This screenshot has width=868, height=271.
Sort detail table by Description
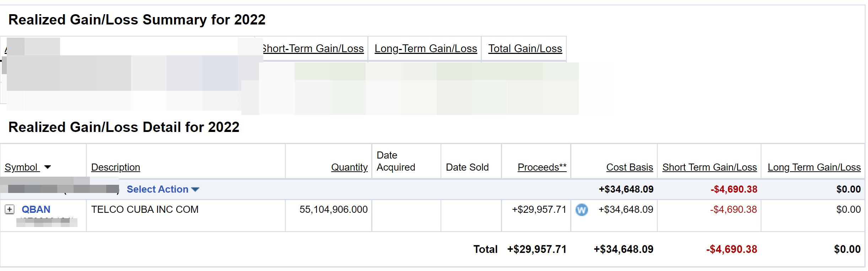click(115, 167)
